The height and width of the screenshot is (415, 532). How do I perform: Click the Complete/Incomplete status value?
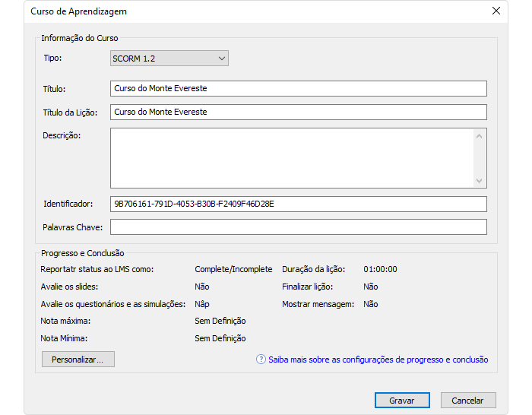[x=233, y=269]
